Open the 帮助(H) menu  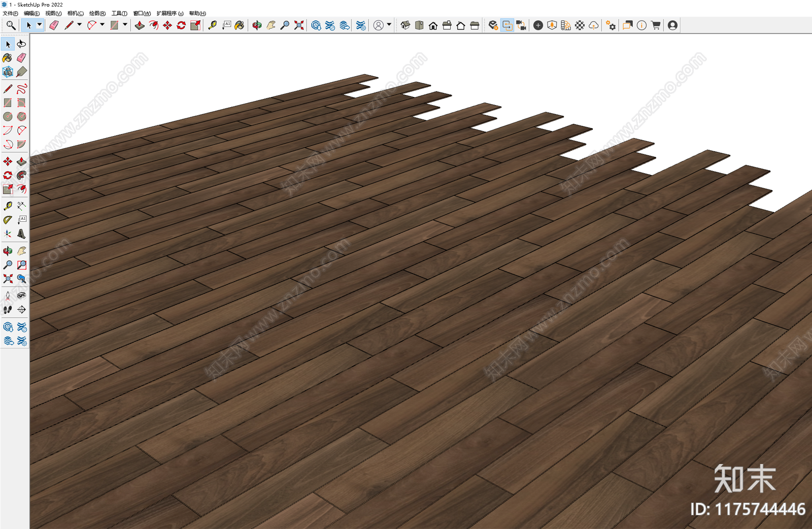[197, 13]
